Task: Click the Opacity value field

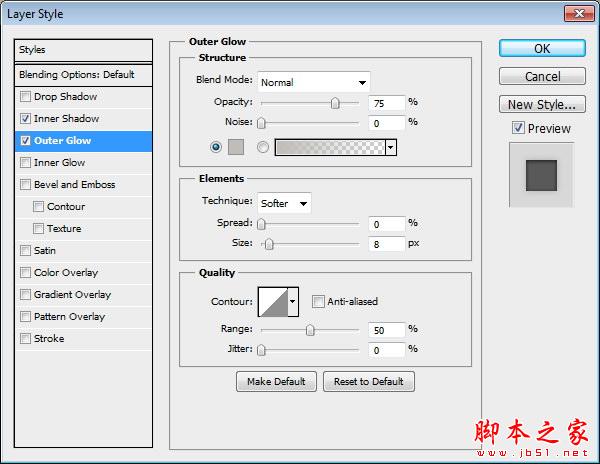Action: [x=386, y=103]
